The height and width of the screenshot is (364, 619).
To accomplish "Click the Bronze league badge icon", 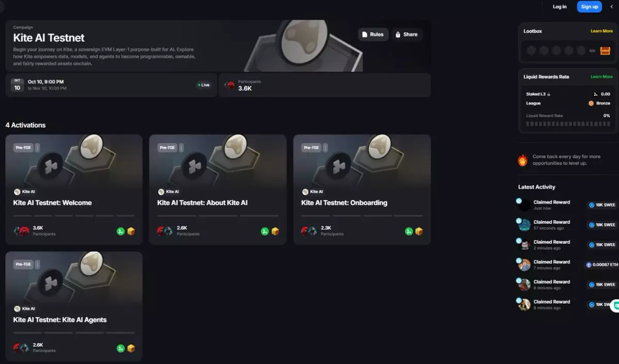I will pyautogui.click(x=591, y=103).
